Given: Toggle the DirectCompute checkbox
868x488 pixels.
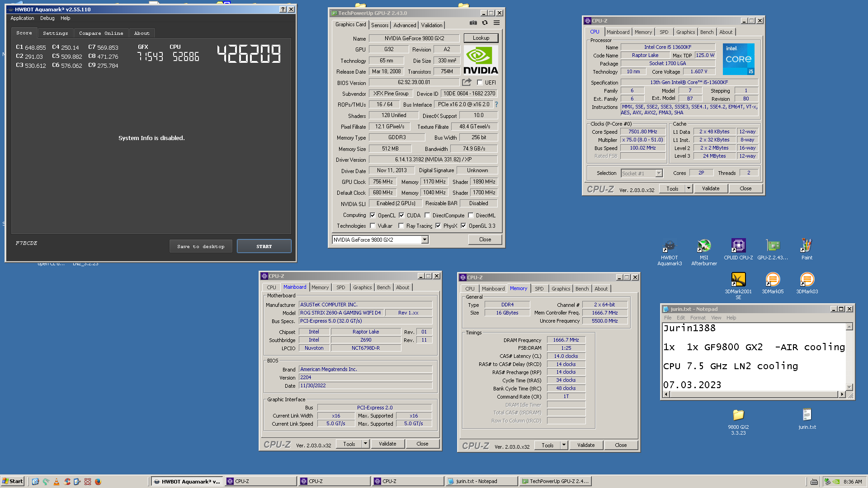Looking at the screenshot, I should point(427,216).
